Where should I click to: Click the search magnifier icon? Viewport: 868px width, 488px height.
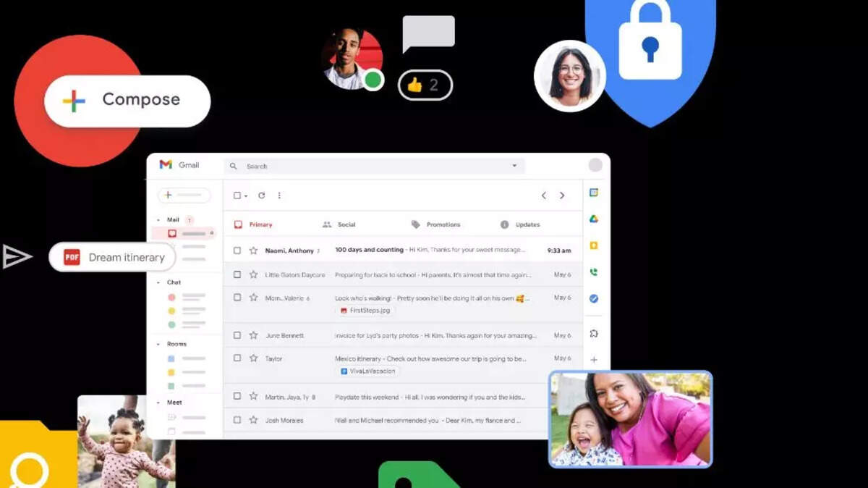pyautogui.click(x=234, y=166)
